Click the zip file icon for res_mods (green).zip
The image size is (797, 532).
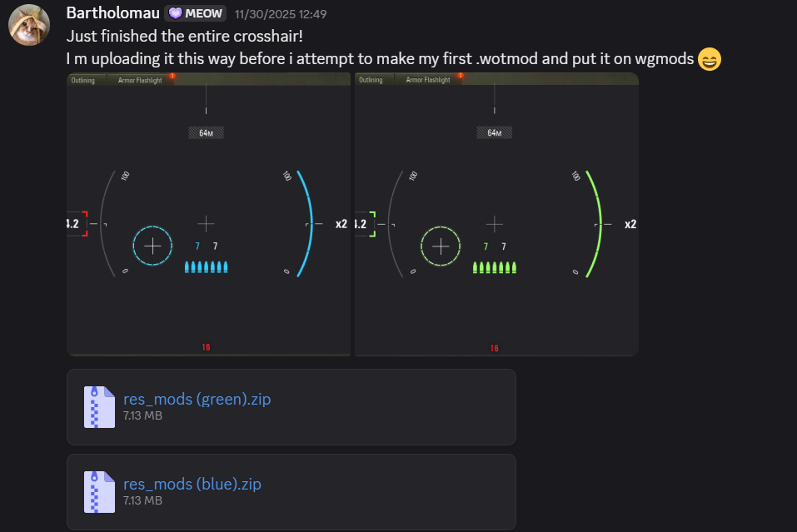[x=99, y=407]
